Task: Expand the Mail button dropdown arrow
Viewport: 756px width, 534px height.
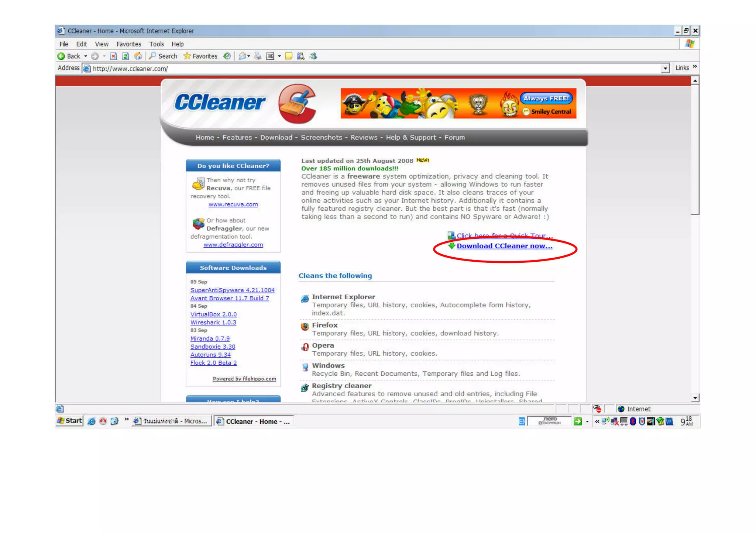Action: (248, 56)
